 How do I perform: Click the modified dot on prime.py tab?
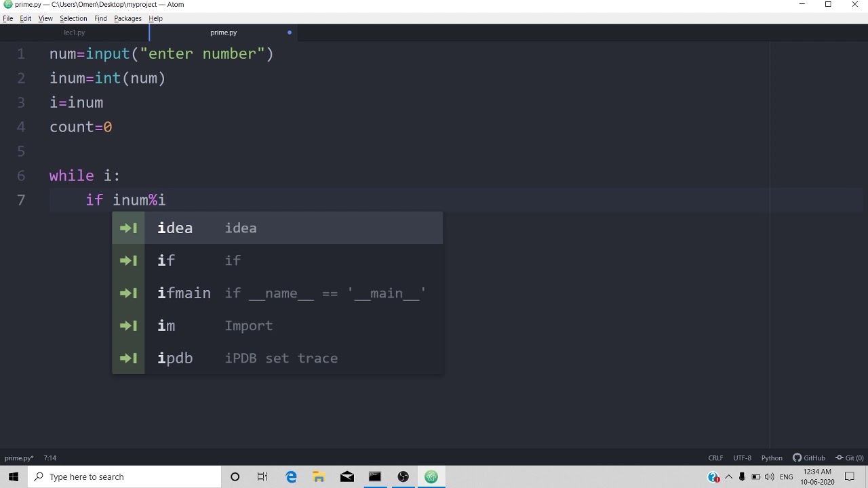(x=290, y=33)
